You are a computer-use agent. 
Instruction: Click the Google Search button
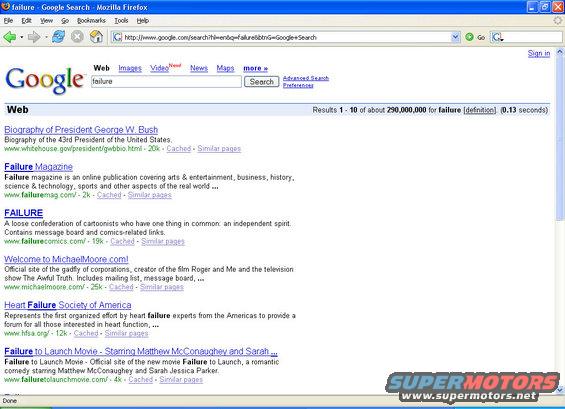262,82
